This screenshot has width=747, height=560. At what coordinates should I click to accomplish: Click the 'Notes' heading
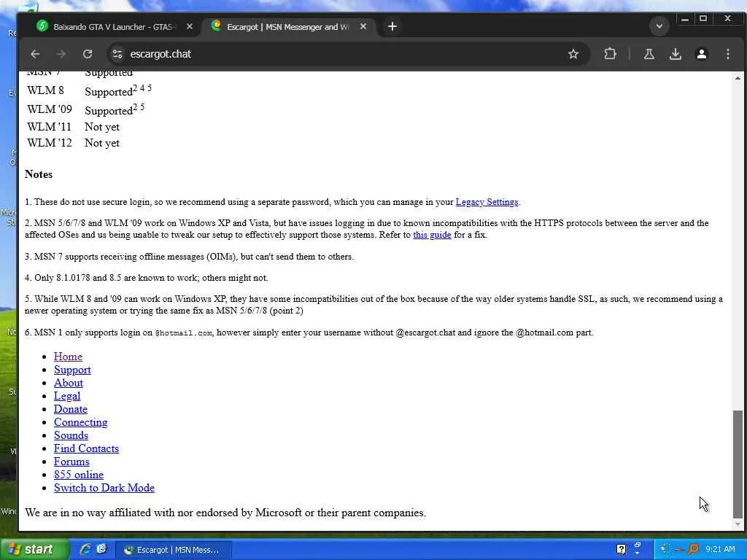[39, 174]
